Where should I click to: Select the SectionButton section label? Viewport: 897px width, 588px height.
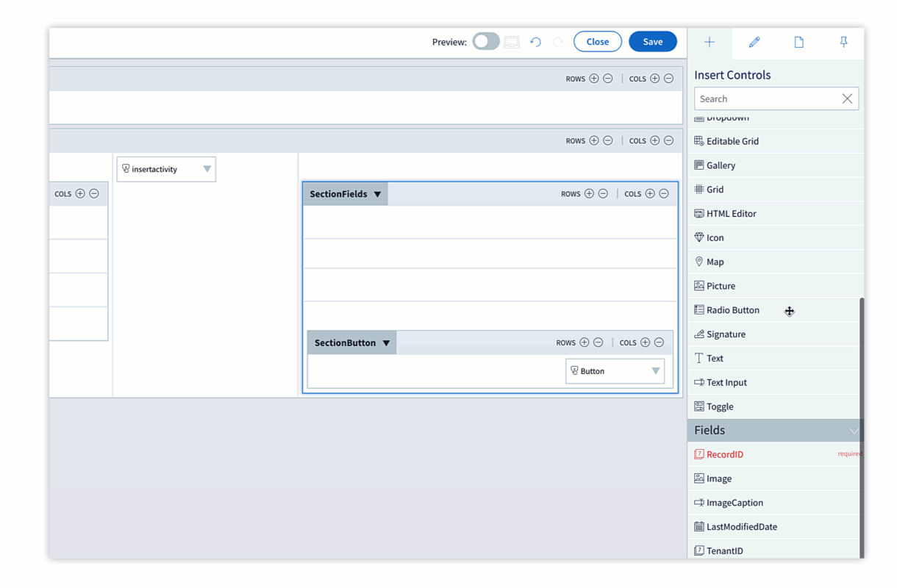345,343
